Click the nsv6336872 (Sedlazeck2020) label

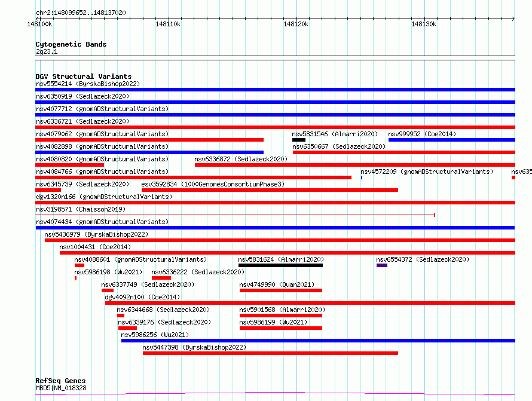click(x=241, y=159)
